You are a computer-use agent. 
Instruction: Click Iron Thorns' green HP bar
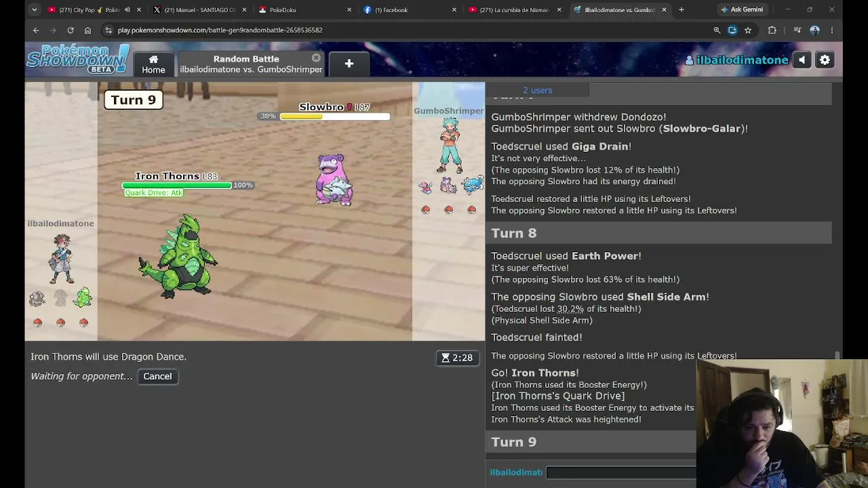click(176, 185)
